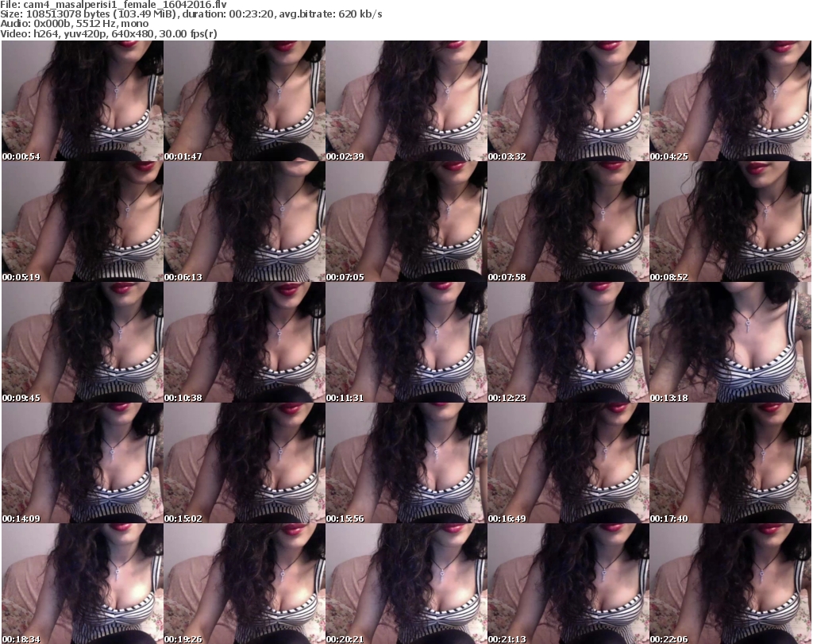The image size is (813, 644).
Task: Choose the frame marked 00:15:02
Action: click(245, 462)
